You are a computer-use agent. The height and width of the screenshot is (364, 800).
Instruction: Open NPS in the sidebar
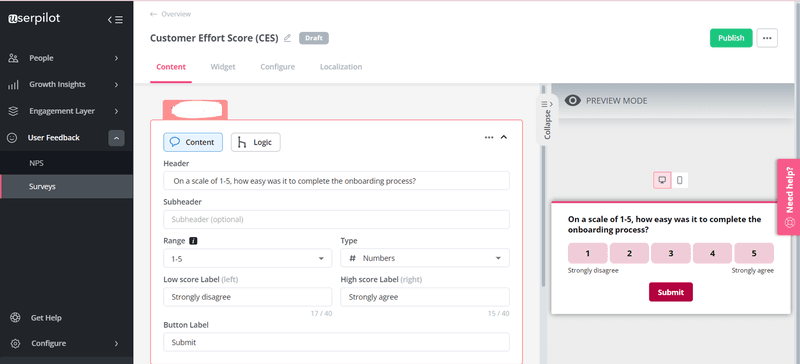(x=66, y=163)
